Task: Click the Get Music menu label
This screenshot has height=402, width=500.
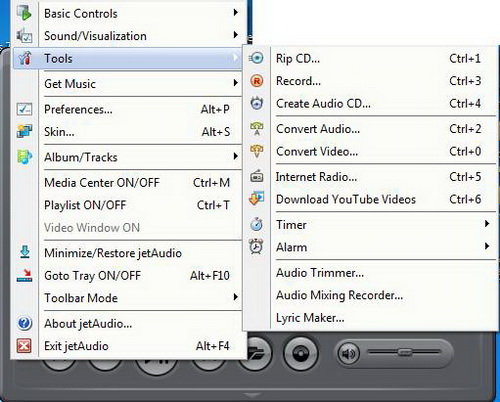Action: (x=70, y=84)
